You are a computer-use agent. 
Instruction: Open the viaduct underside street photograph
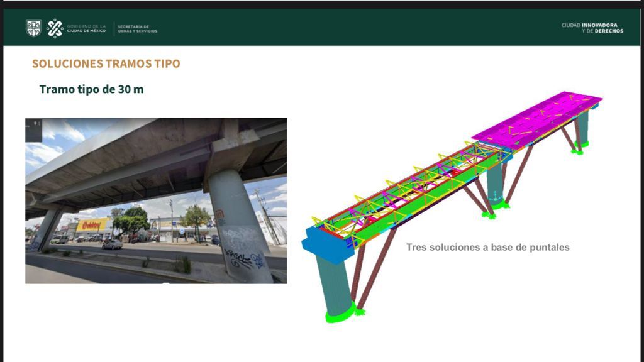[x=156, y=200]
